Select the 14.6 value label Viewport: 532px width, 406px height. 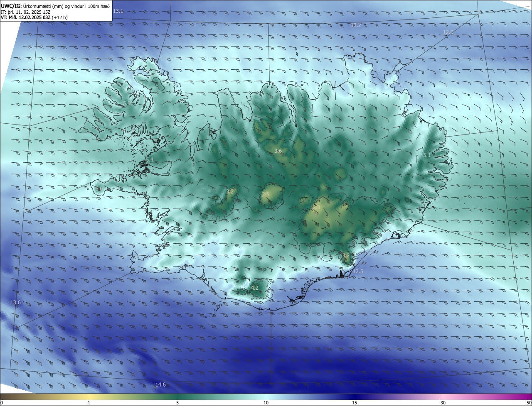tap(160, 385)
